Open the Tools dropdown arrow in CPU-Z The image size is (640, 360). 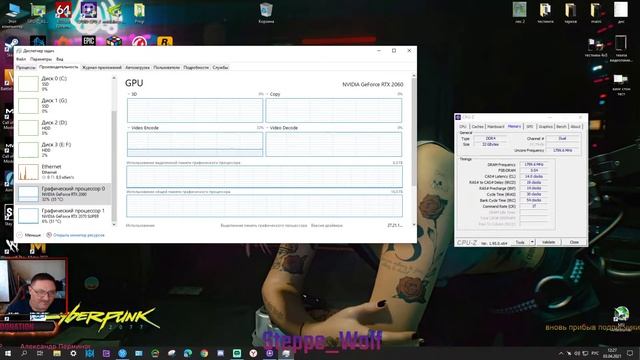(532, 242)
